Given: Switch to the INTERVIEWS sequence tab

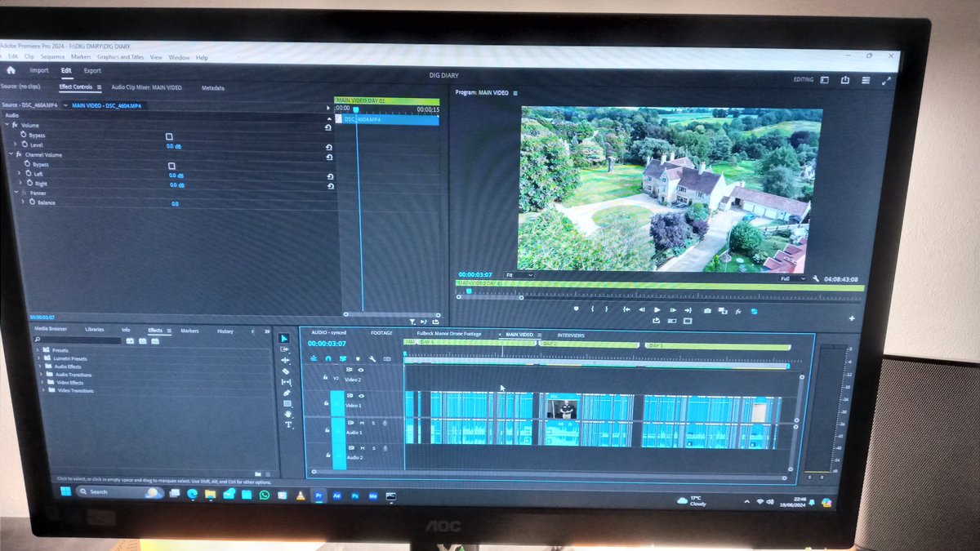Looking at the screenshot, I should [571, 335].
